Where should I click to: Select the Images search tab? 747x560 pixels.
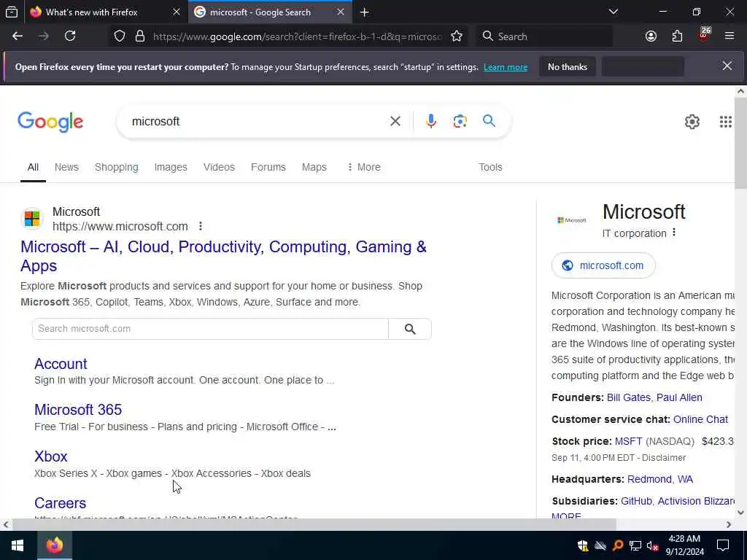(x=171, y=167)
